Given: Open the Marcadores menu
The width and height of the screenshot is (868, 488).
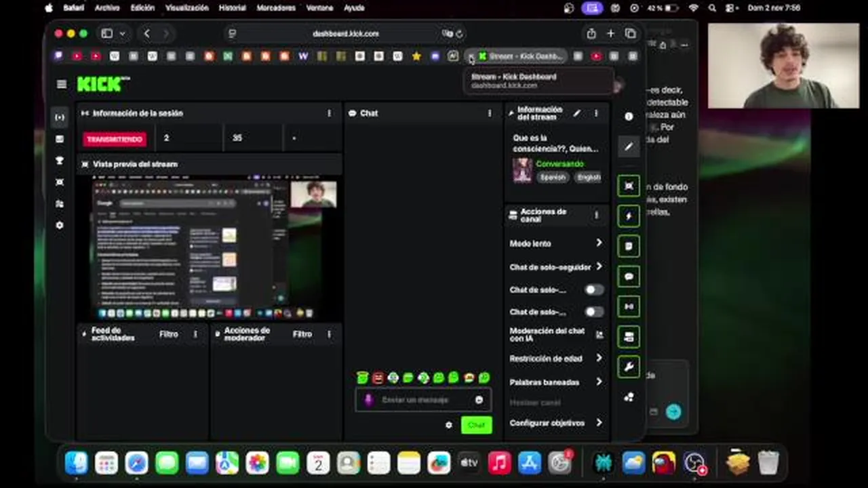Looking at the screenshot, I should (276, 8).
